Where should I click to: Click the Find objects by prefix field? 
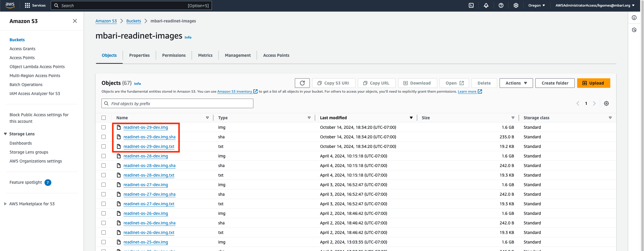pos(177,103)
